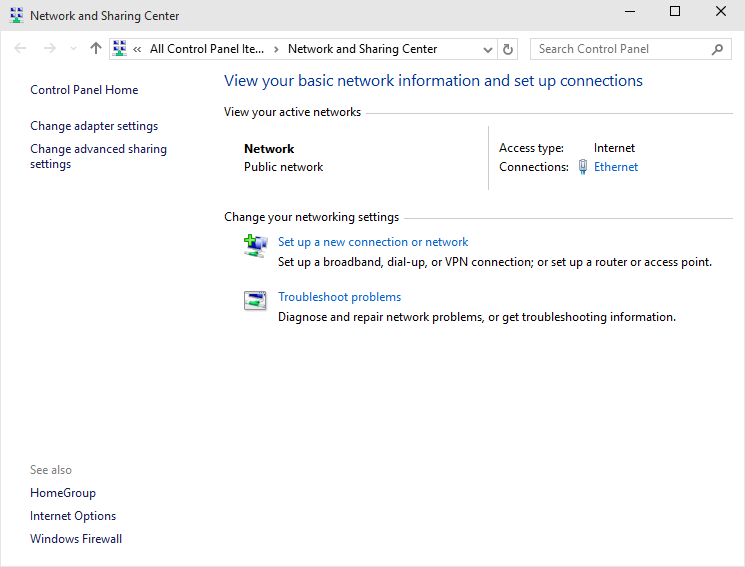Click the Connections label
The width and height of the screenshot is (745, 567).
[x=534, y=167]
